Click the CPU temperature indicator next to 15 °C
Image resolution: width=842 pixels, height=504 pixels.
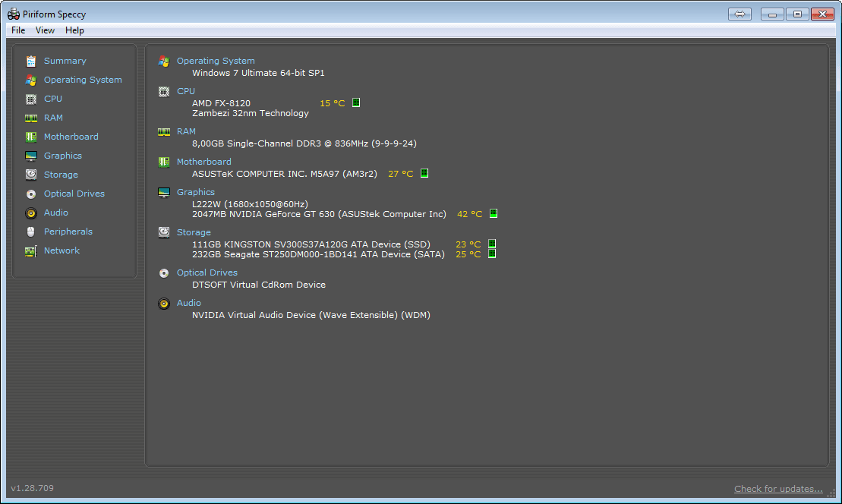click(x=356, y=102)
